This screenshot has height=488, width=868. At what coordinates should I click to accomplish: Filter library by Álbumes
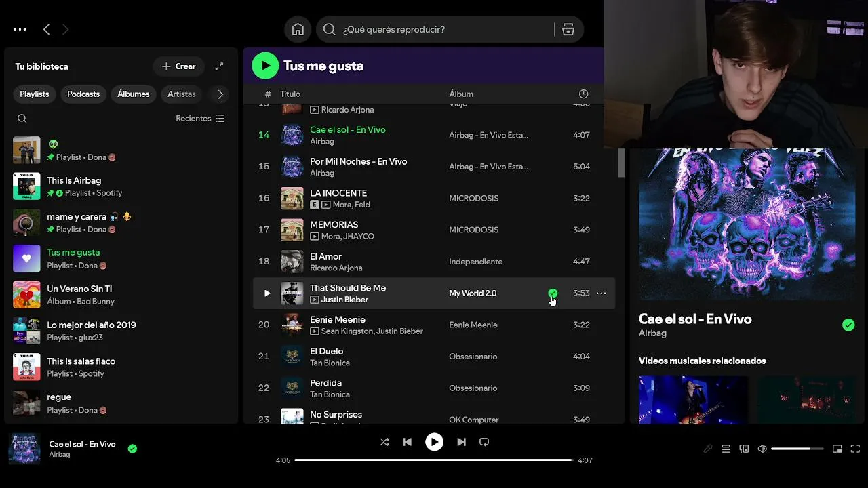134,94
